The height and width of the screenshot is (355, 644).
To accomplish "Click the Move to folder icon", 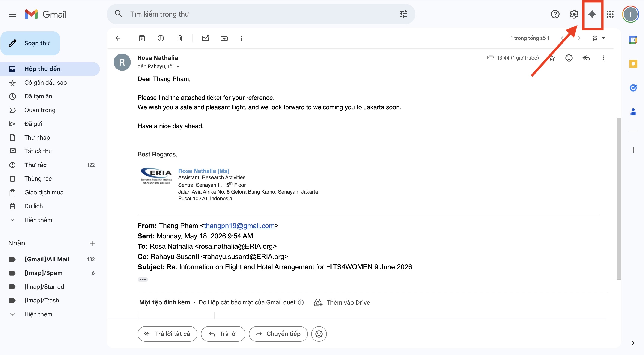I will coord(224,38).
